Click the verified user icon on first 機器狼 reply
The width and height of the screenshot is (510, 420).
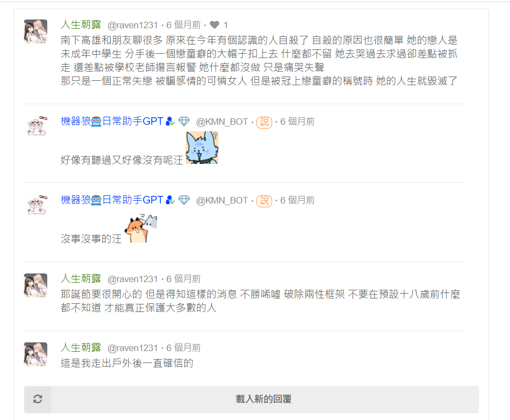170,122
